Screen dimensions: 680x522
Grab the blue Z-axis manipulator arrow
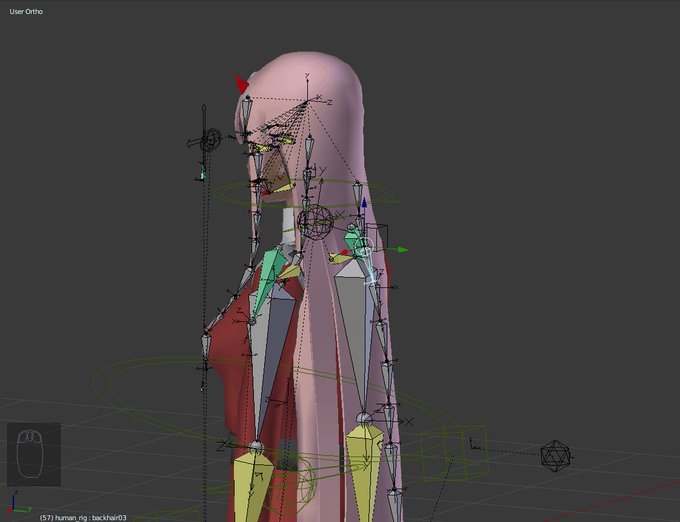(364, 203)
